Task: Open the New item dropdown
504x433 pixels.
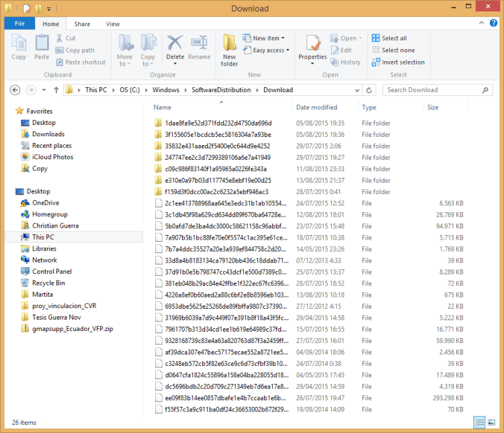Action: click(268, 38)
